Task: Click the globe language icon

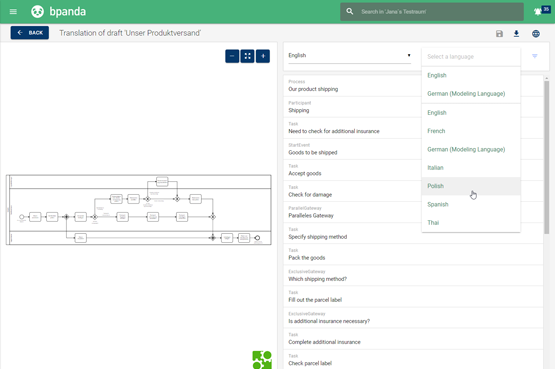Action: click(536, 34)
